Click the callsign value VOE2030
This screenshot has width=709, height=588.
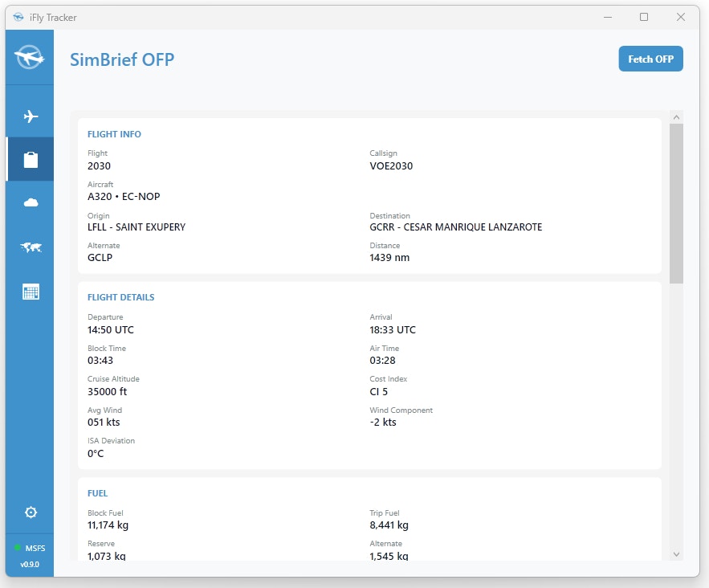point(391,166)
